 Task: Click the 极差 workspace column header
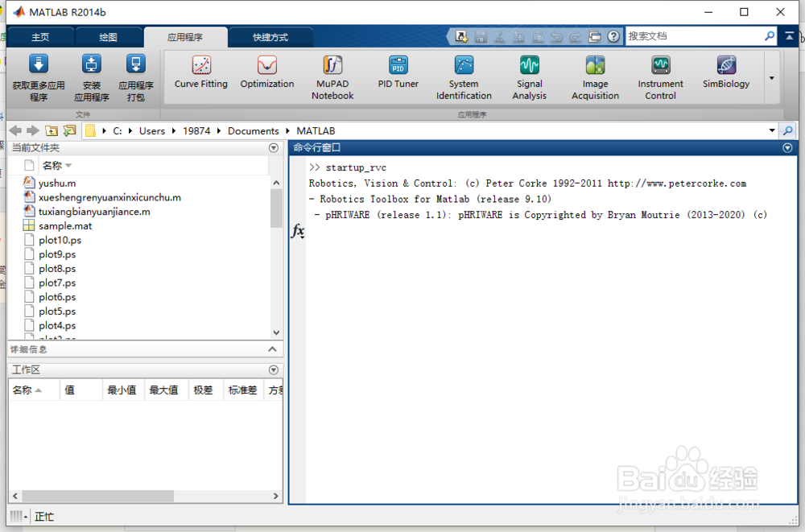[204, 390]
